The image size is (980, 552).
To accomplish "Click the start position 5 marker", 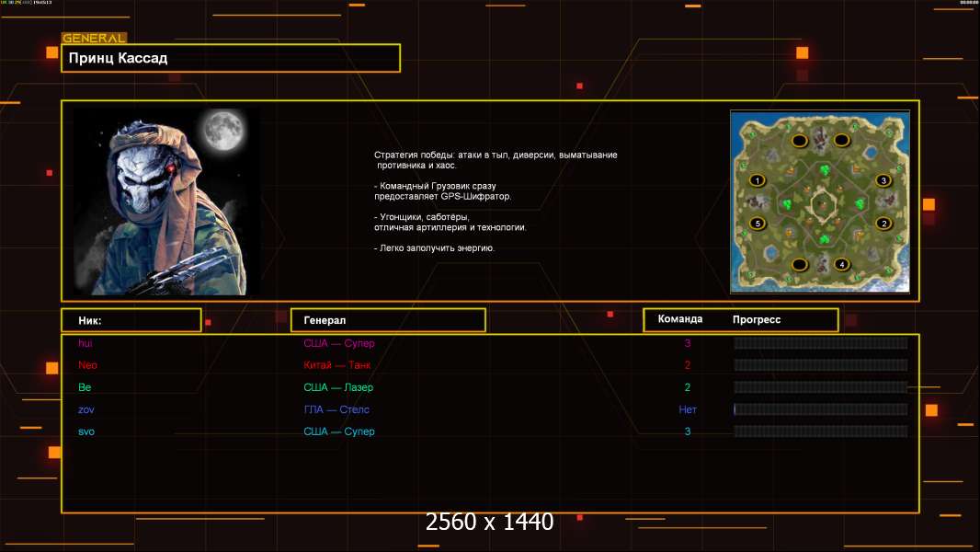I will (x=757, y=223).
